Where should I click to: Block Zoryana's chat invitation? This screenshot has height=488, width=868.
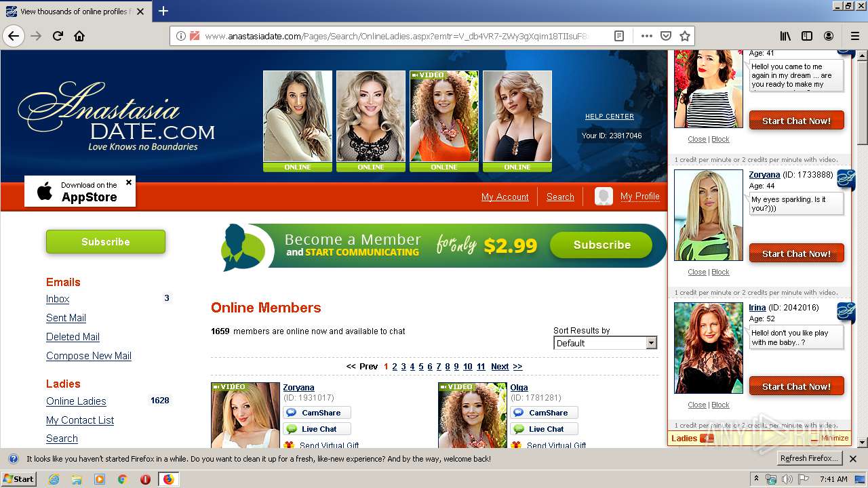click(x=720, y=272)
